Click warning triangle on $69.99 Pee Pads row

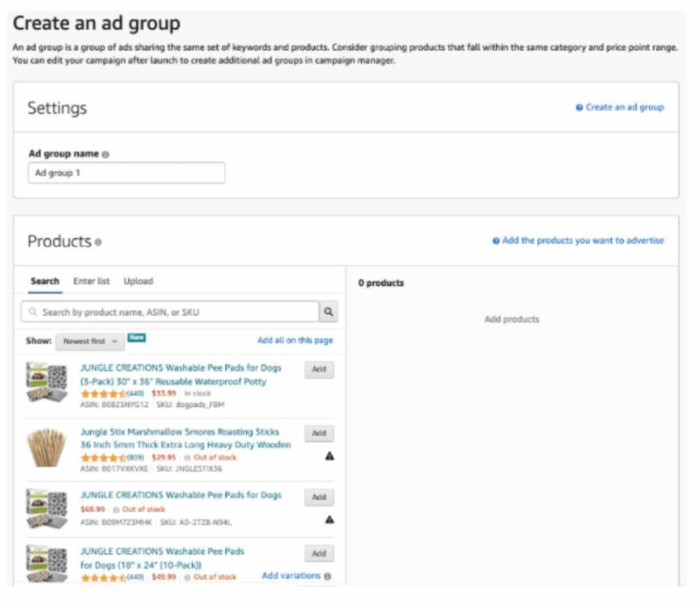pos(329,520)
